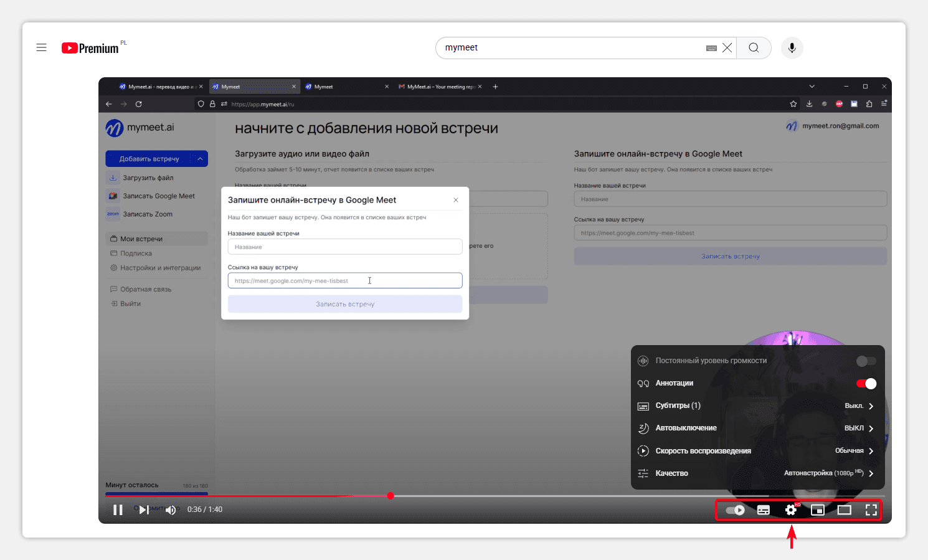928x560 pixels.
Task: Open the Субтитры (1) settings row
Action: (x=757, y=406)
